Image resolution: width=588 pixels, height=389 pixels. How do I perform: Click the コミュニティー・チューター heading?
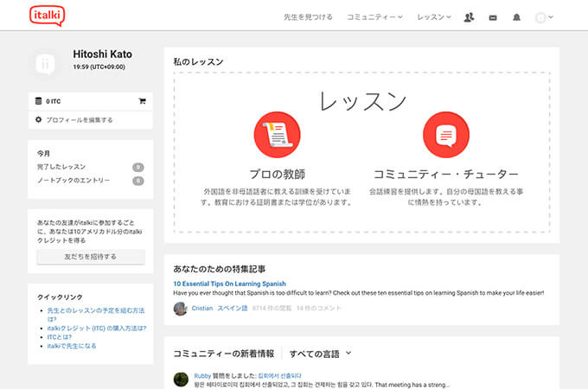click(x=446, y=175)
